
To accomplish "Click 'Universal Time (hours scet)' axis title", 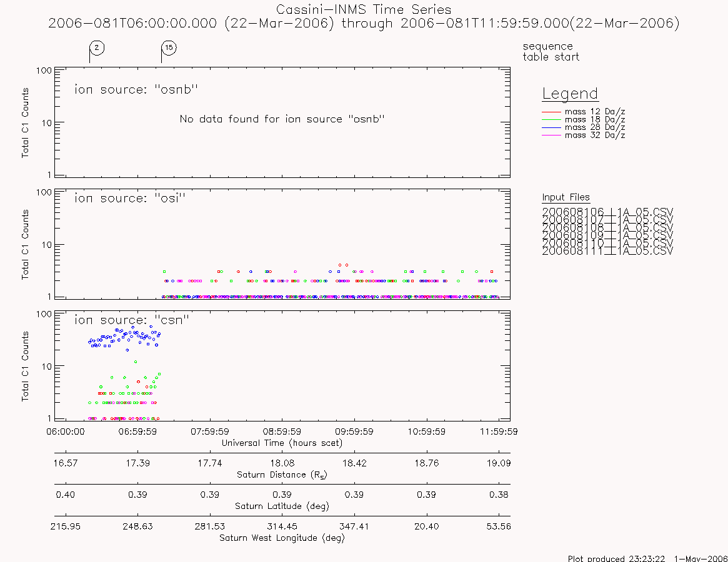I will click(x=282, y=443).
